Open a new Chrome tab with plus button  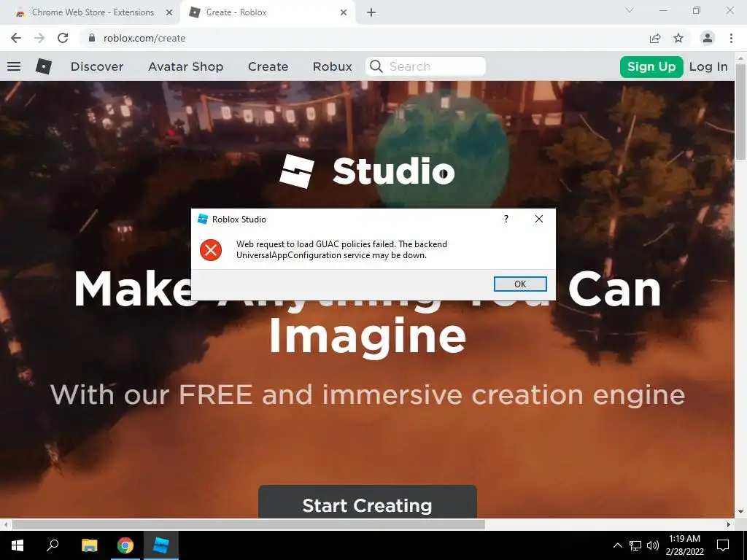[371, 12]
